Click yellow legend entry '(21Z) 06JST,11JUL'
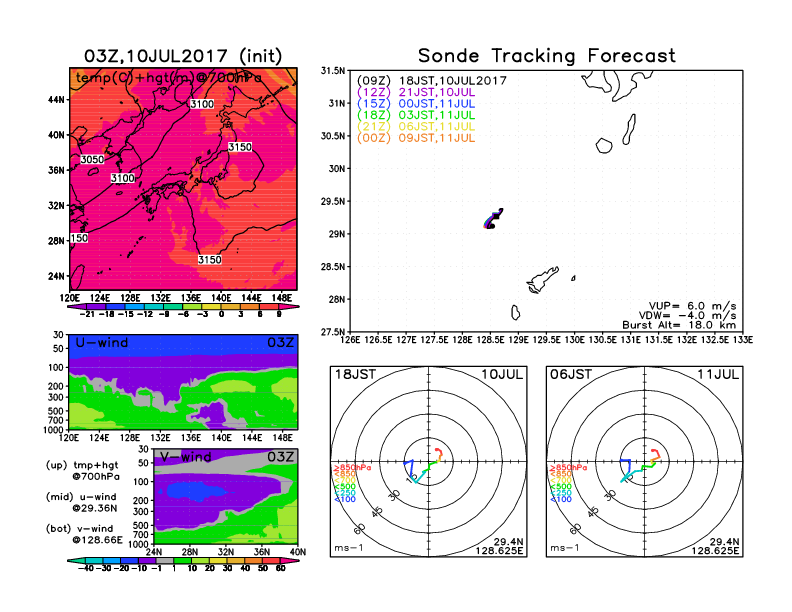The image size is (792, 612). 416,127
